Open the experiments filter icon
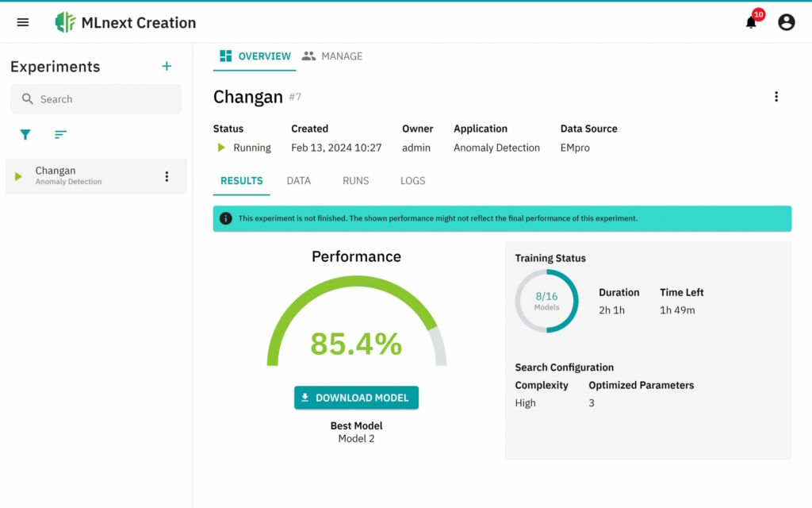 [x=25, y=135]
